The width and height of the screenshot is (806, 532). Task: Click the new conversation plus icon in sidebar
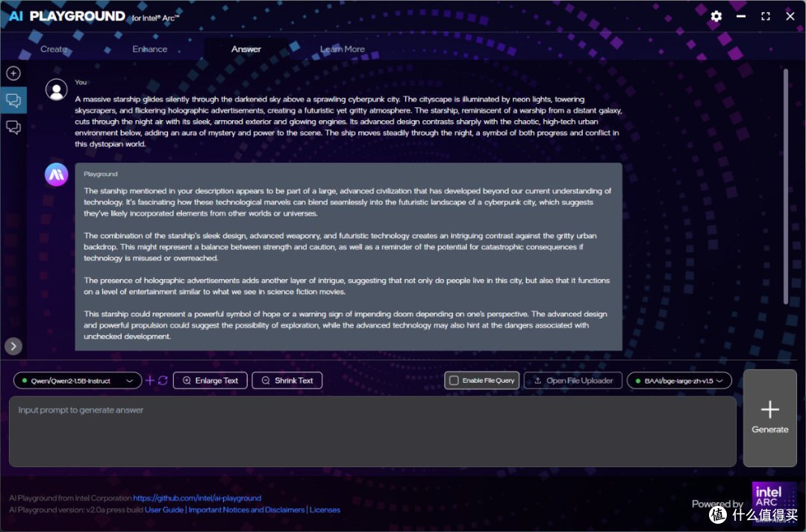(x=13, y=74)
